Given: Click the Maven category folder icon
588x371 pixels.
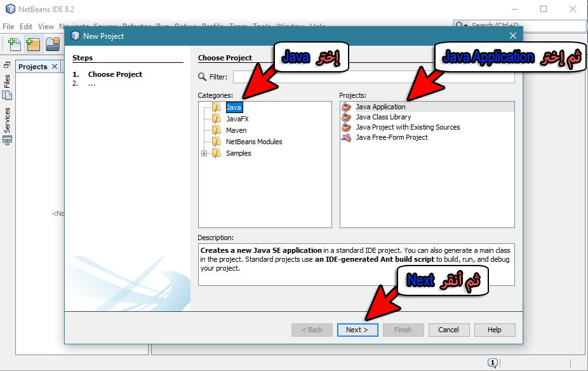Looking at the screenshot, I should tap(217, 130).
